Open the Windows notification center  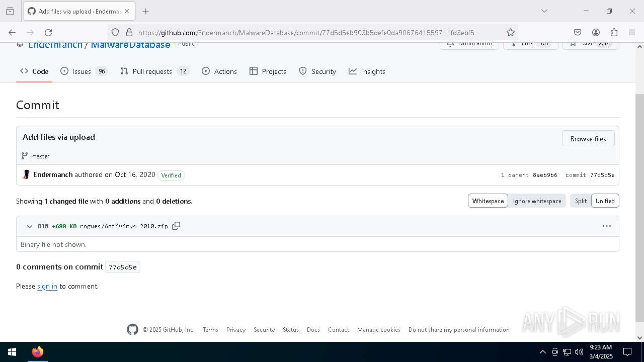tap(627, 352)
